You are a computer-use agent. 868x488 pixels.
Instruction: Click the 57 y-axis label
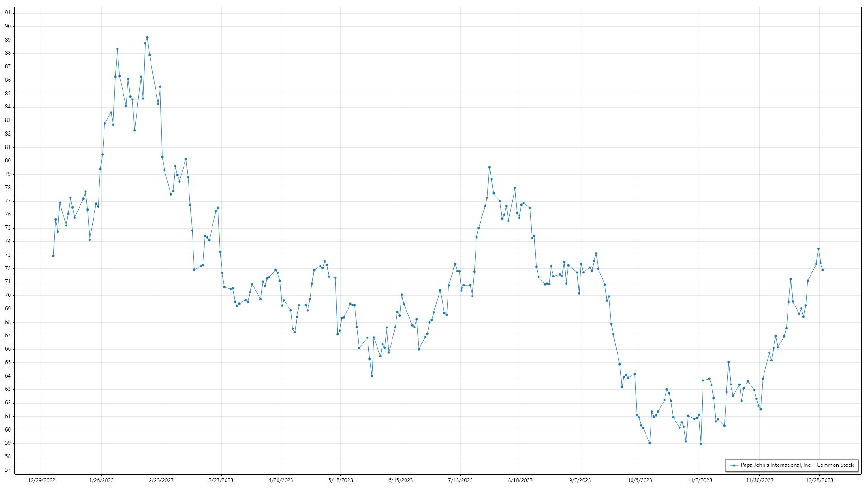click(8, 470)
